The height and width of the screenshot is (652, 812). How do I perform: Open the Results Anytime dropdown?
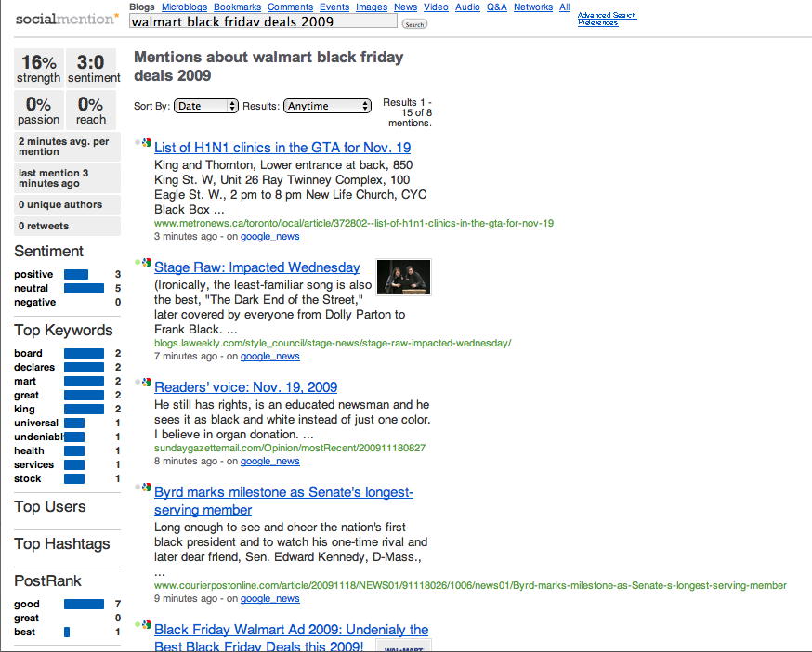[x=327, y=106]
